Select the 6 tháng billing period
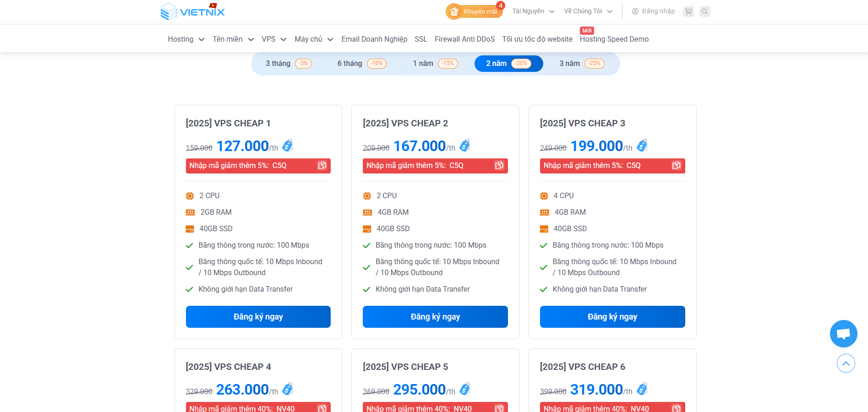Viewport: 868px width, 412px height. coord(361,64)
